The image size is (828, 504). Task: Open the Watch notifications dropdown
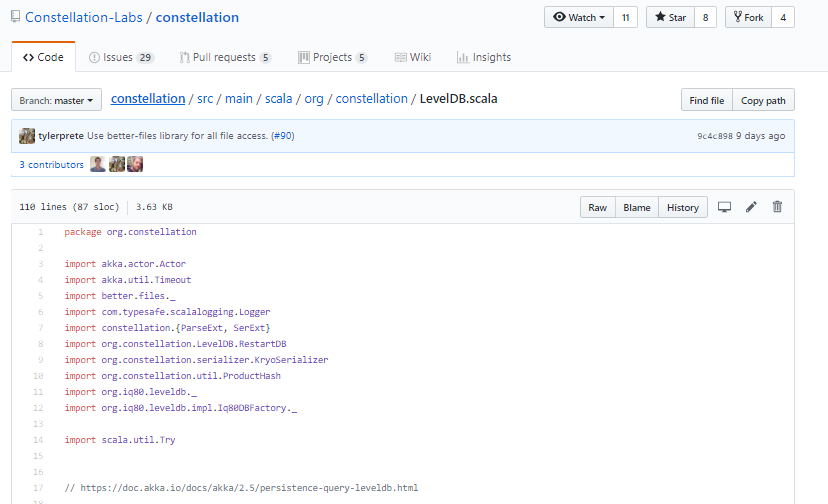[579, 17]
